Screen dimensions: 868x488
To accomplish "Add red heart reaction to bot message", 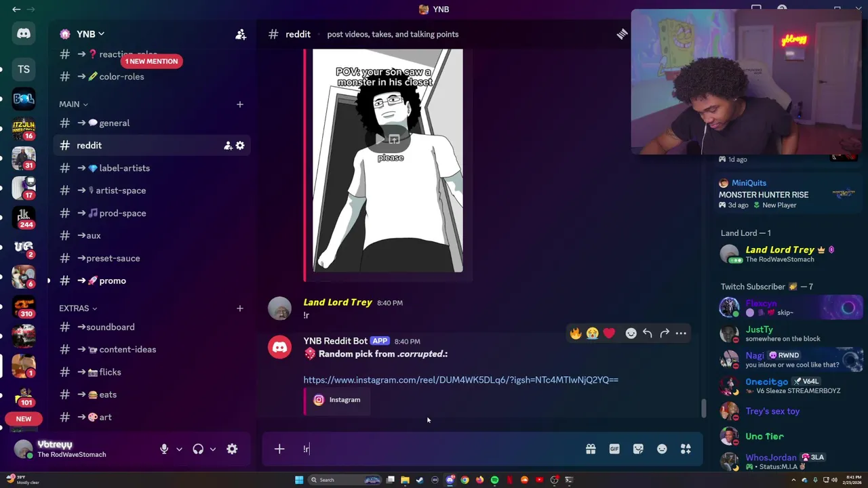I will click(609, 333).
